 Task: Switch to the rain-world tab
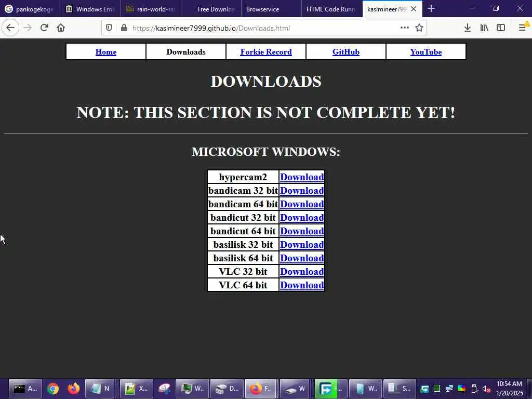tap(151, 9)
